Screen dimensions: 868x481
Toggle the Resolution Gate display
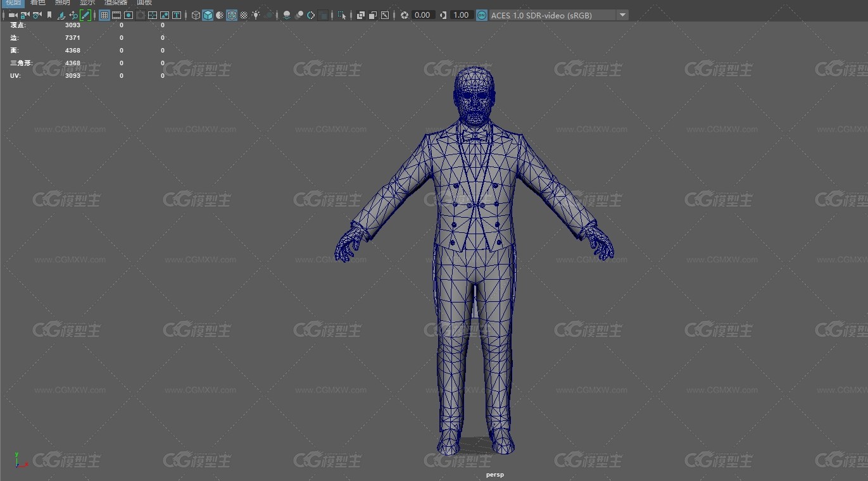coord(129,15)
